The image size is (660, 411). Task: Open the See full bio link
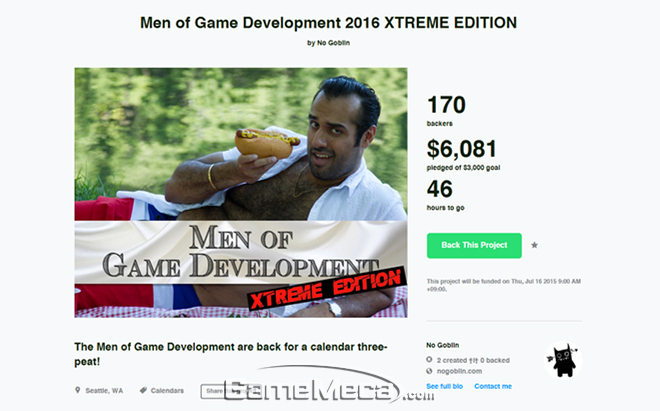pyautogui.click(x=444, y=386)
